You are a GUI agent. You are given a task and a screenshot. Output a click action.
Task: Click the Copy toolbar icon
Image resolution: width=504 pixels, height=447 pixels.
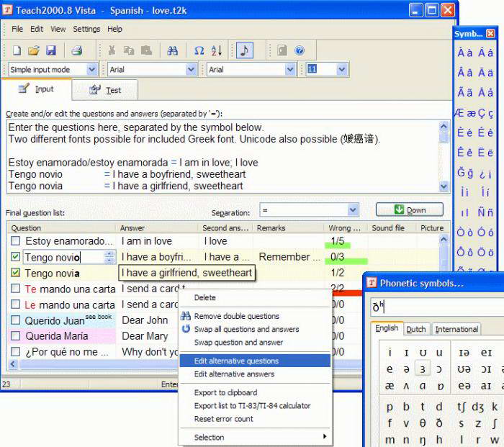click(x=129, y=50)
